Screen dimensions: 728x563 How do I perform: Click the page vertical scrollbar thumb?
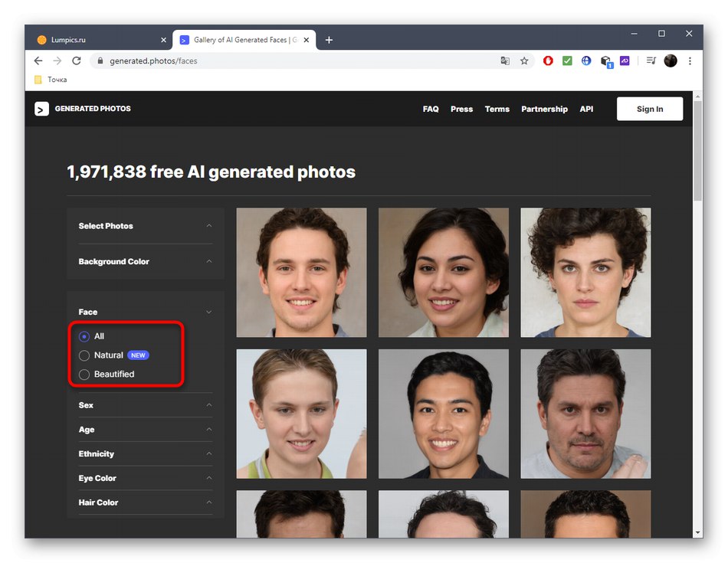click(x=697, y=151)
